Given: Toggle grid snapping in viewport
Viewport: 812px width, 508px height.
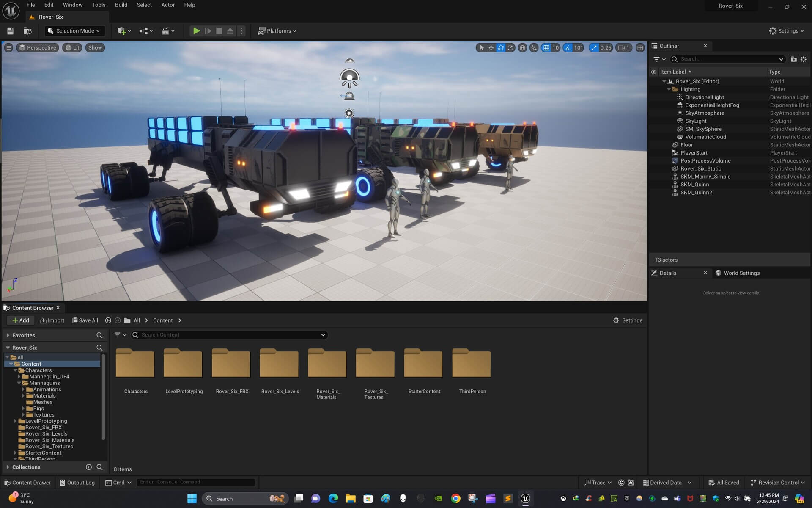Looking at the screenshot, I should point(546,48).
